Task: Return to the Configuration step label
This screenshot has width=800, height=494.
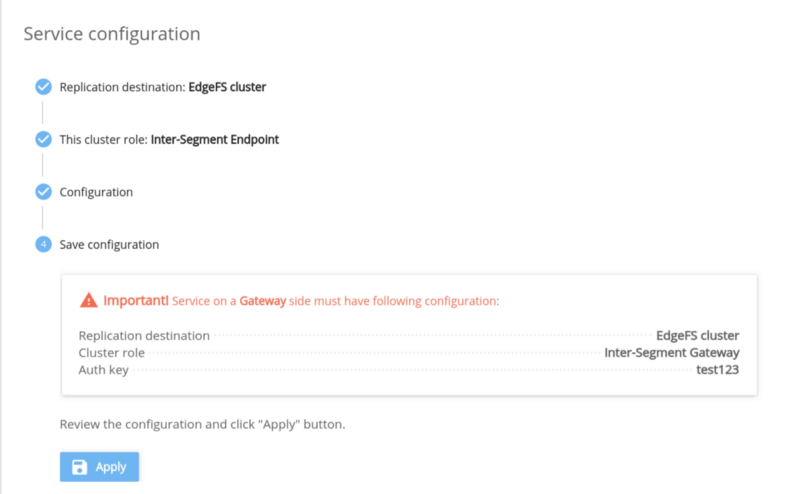Action: coord(96,192)
